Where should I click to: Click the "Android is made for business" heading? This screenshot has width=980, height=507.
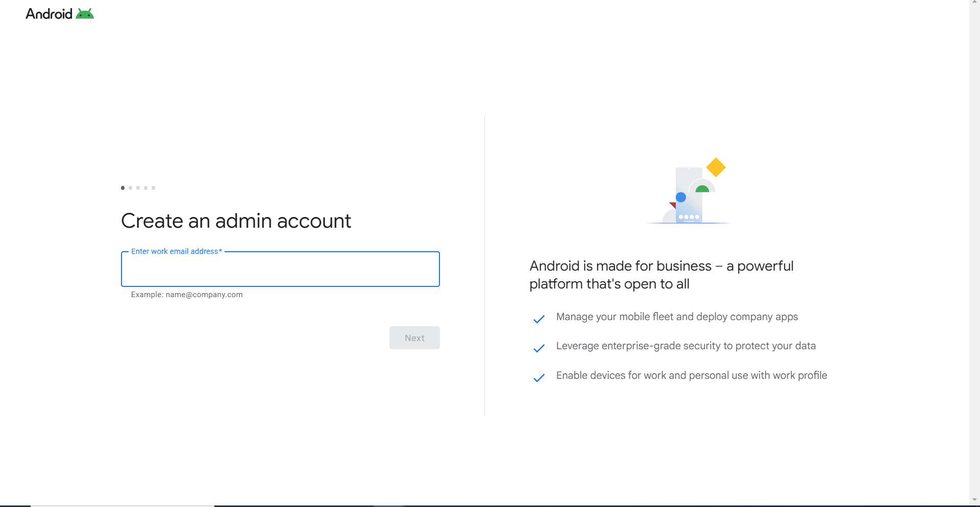click(x=661, y=275)
